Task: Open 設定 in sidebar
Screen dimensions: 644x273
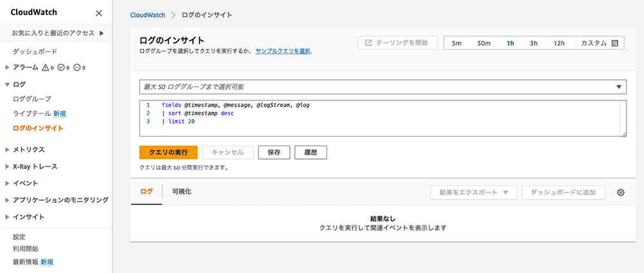Action: [x=19, y=238]
